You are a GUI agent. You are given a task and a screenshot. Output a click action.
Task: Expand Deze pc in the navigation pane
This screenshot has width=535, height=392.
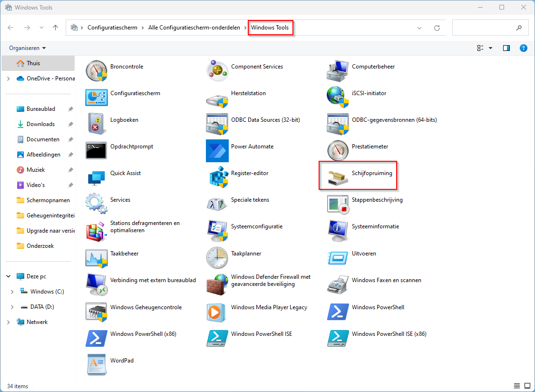coord(8,276)
